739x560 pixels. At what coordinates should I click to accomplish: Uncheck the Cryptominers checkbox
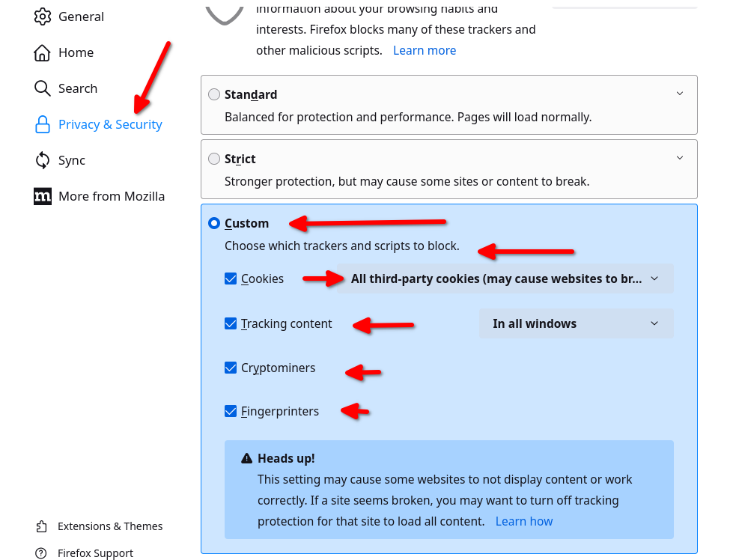click(231, 368)
